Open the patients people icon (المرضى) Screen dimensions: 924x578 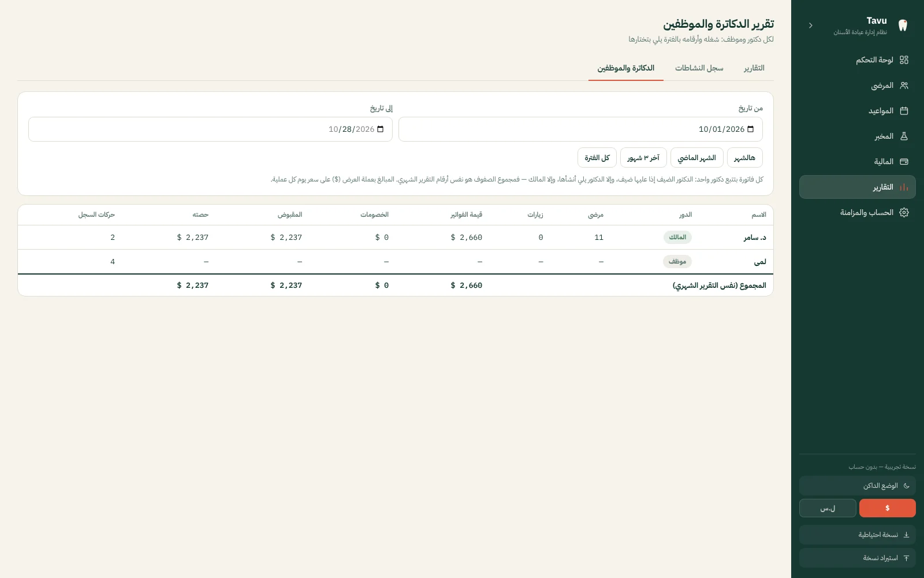click(x=904, y=86)
